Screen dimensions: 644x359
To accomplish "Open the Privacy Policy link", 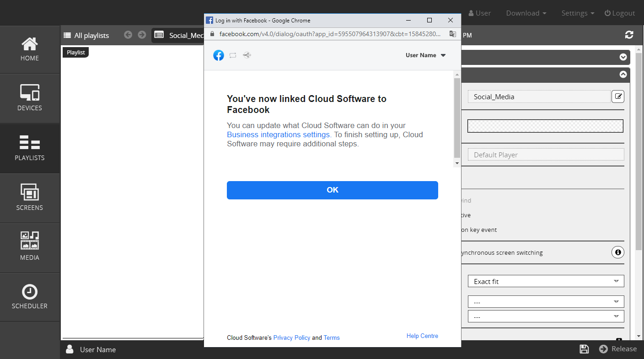I will (292, 338).
